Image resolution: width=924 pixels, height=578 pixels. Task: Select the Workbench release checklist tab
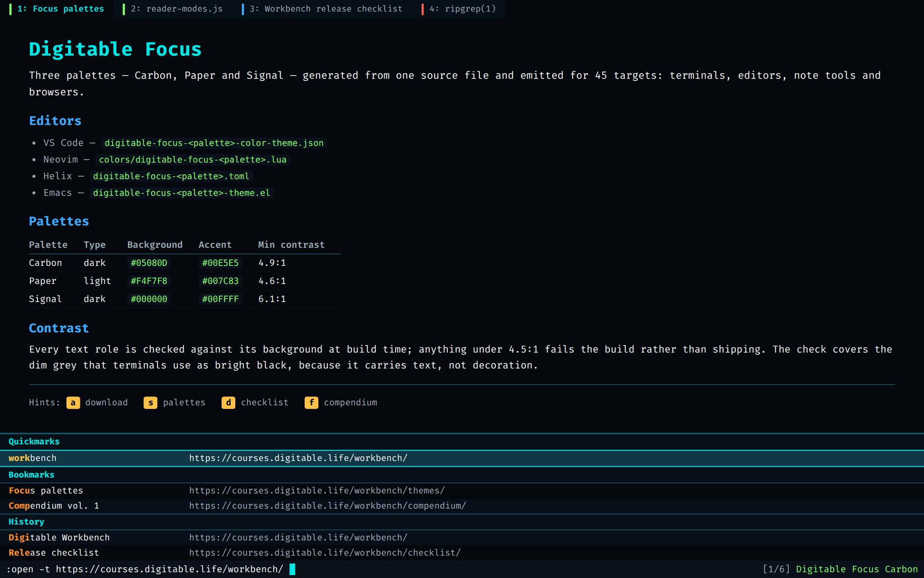point(322,9)
